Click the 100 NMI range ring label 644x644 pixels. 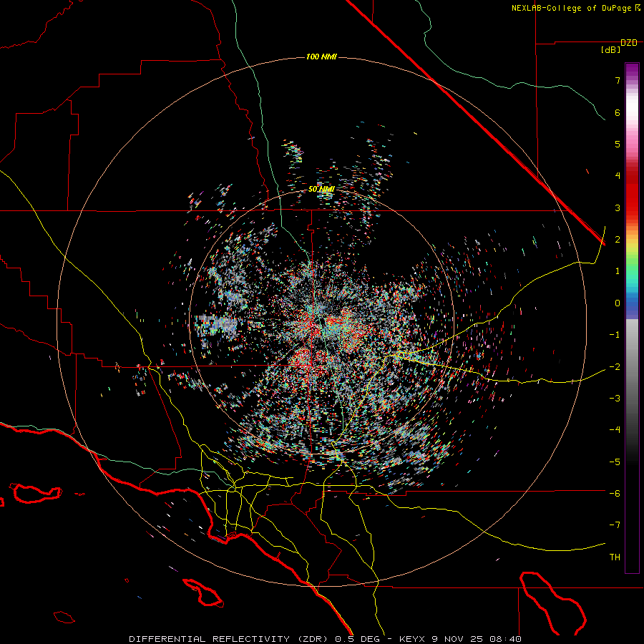tap(321, 57)
